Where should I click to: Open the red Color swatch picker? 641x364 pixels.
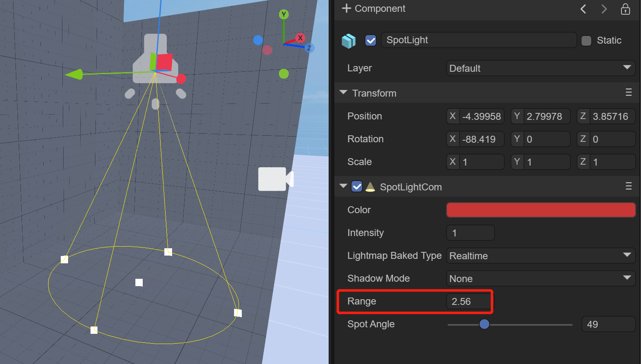541,210
